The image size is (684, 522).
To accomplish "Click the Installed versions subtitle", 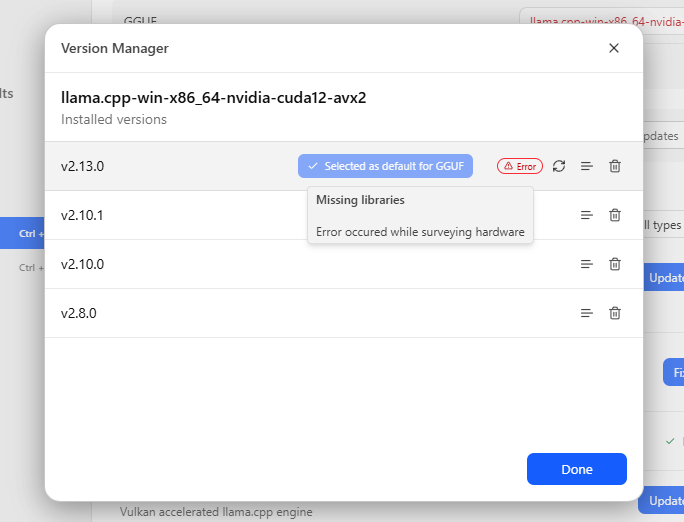I will pos(114,119).
